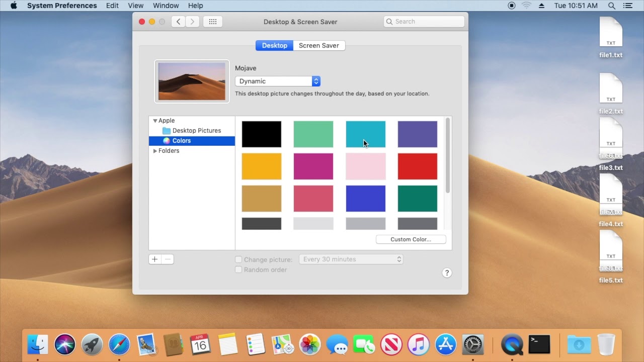Open the Window menu
This screenshot has height=362, width=644.
[166, 6]
